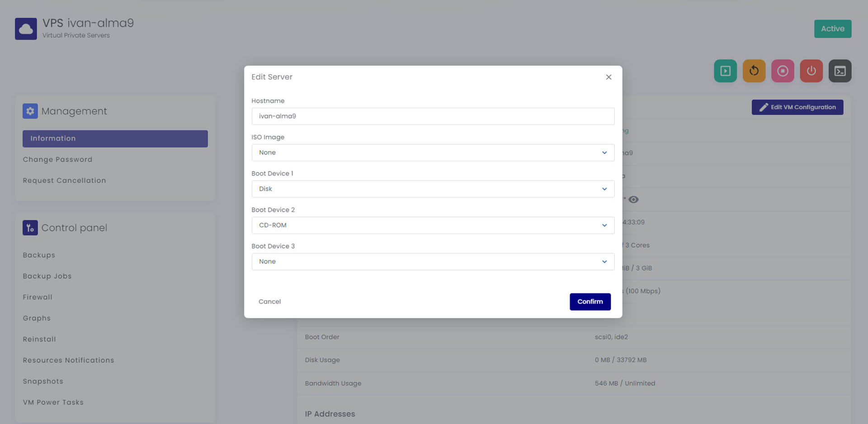Screen dimensions: 868x424
Task: Click the Control panel tools icon
Action: [30, 228]
